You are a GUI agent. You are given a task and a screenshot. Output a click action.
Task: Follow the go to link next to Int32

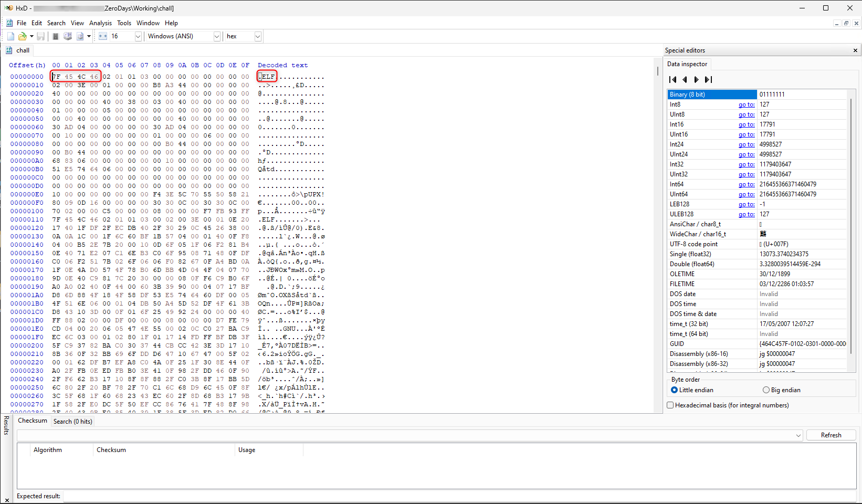(x=746, y=164)
